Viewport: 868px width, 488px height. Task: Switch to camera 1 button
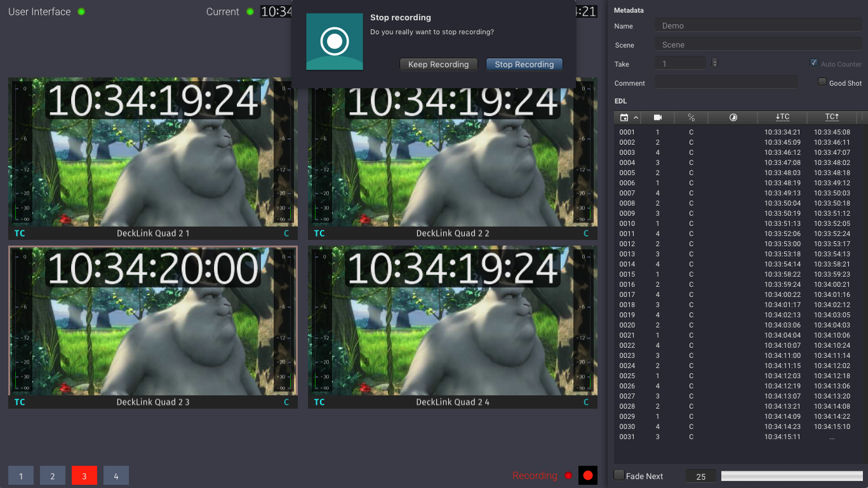pos(21,476)
